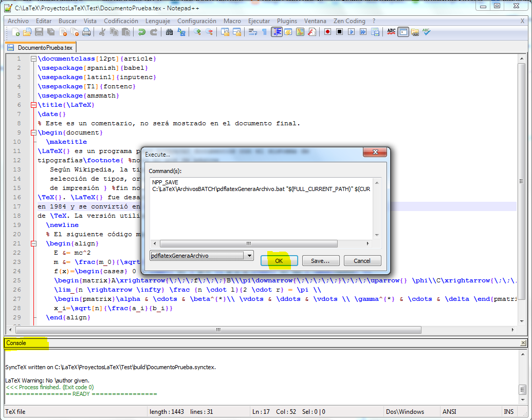Close the Console panel with its X

pyautogui.click(x=523, y=343)
